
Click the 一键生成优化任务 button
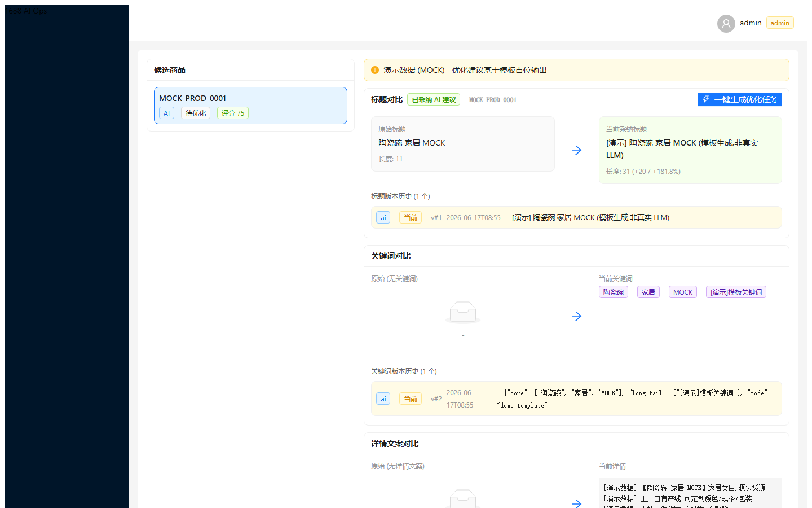click(739, 99)
